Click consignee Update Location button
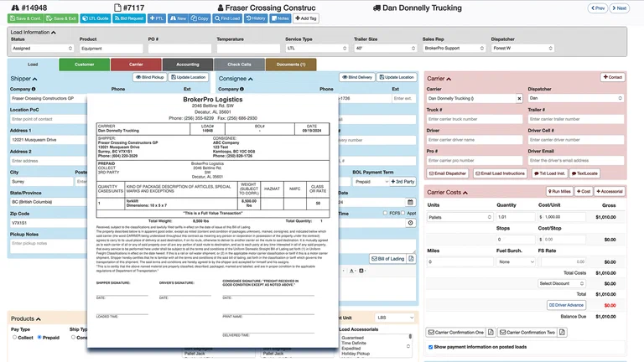 tap(397, 77)
